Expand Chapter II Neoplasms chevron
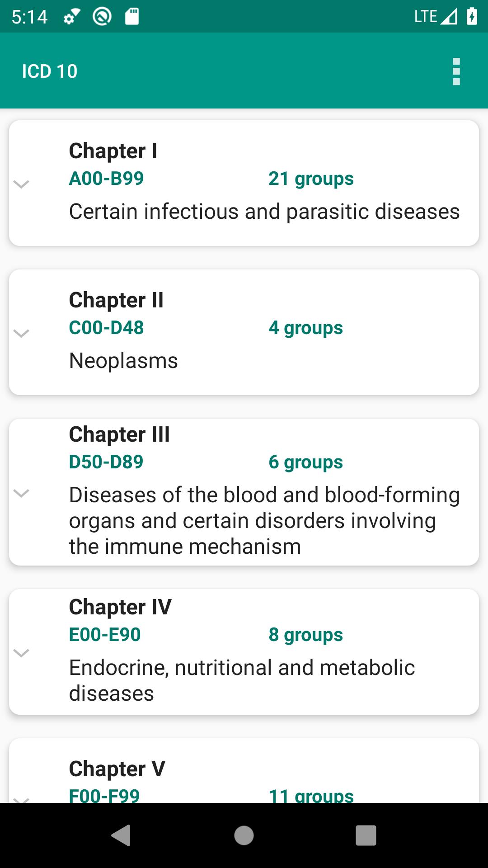This screenshot has height=868, width=488. 21,333
